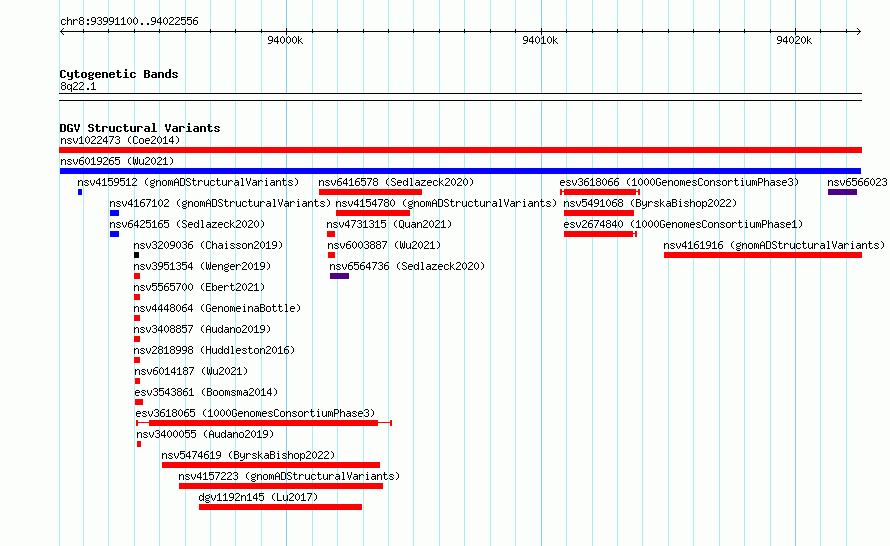
Task: Open the dgv1192n145 (Lu2017) label
Action: (258, 497)
